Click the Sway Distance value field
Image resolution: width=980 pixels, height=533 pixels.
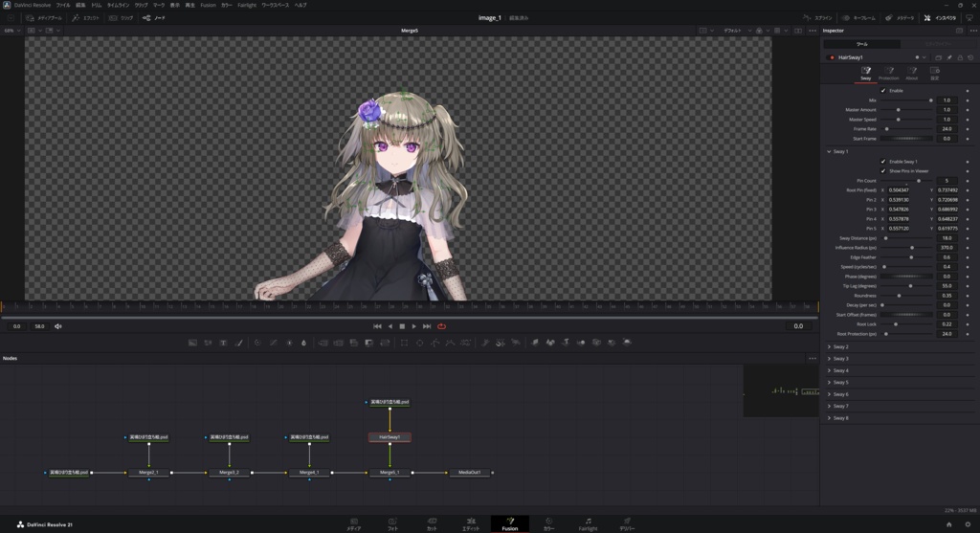tap(947, 238)
